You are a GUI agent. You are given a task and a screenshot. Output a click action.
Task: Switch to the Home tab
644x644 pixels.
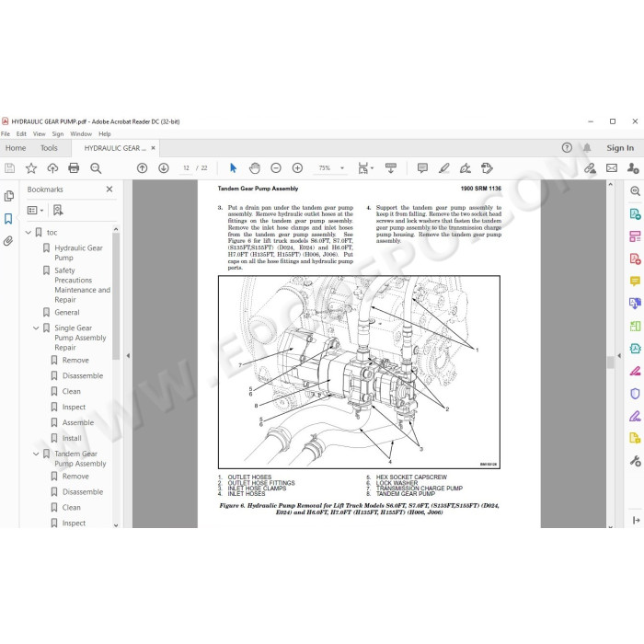tap(16, 148)
